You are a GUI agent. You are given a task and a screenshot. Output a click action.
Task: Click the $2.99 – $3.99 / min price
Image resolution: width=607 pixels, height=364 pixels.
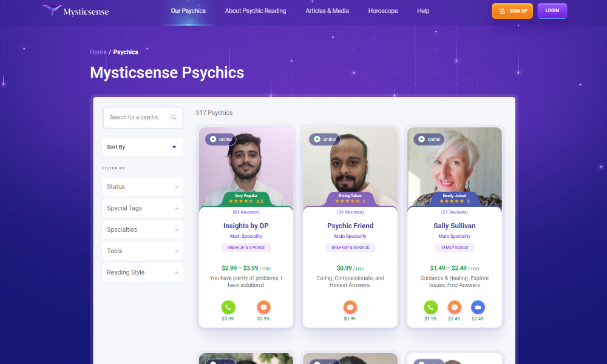click(x=246, y=268)
